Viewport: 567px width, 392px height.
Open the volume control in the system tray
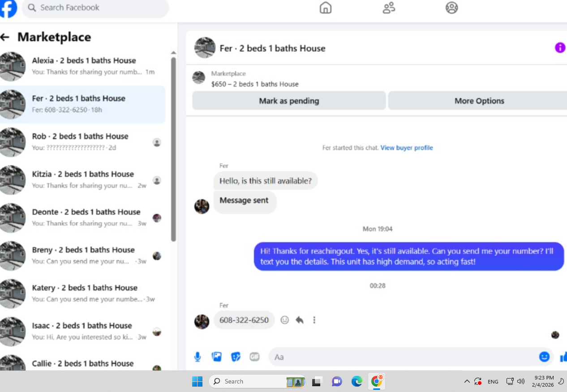coord(520,381)
